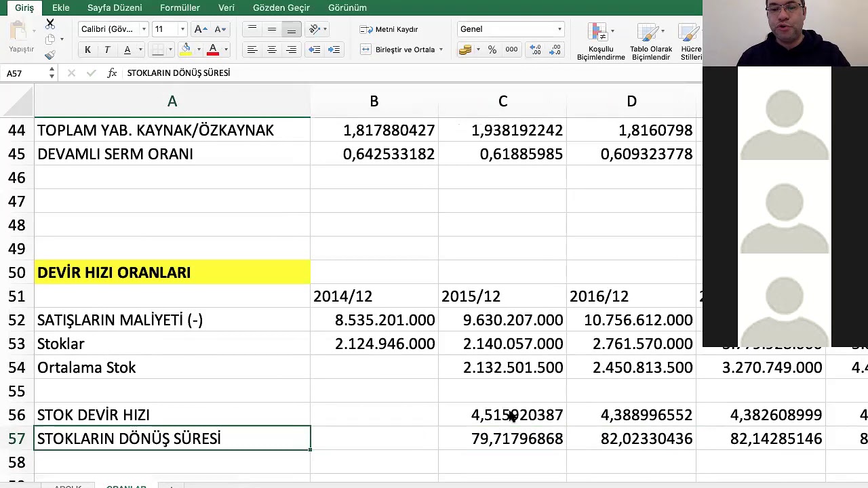
Task: Open the borders dropdown arrow
Action: click(170, 49)
